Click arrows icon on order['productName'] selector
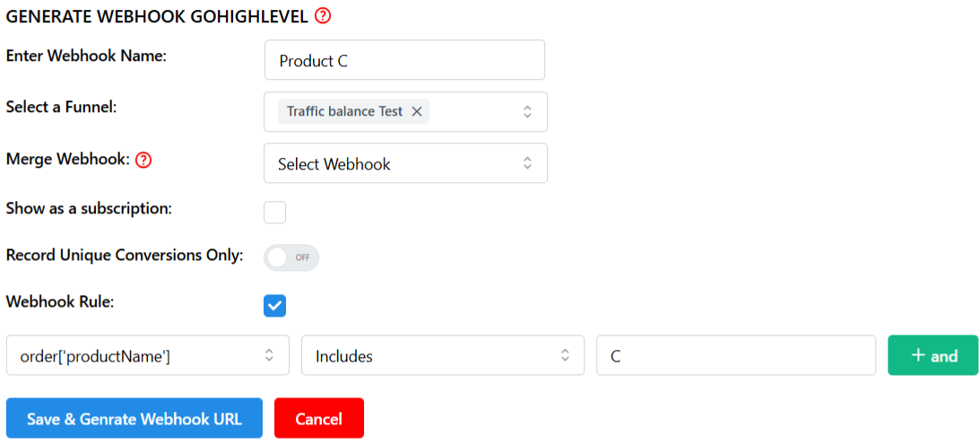Viewport: 980px width, 445px height. click(269, 355)
